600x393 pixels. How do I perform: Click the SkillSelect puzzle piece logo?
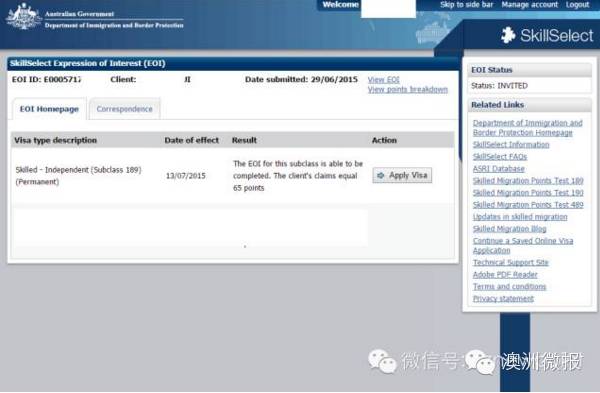click(x=508, y=35)
